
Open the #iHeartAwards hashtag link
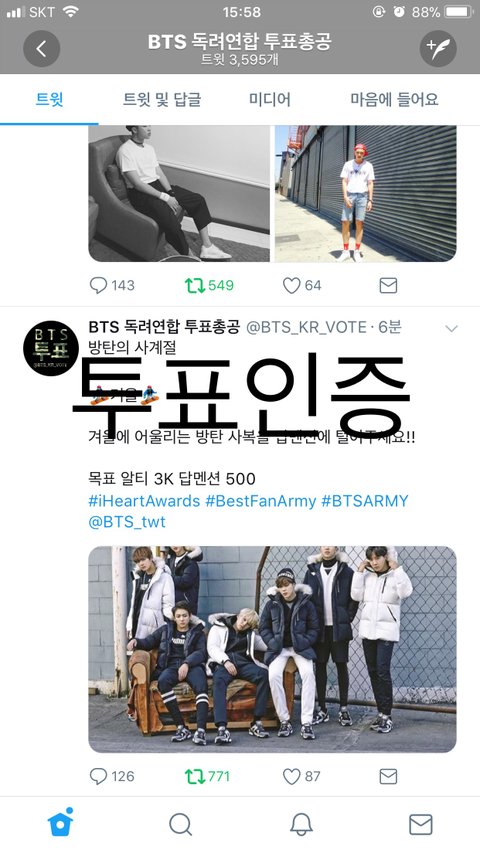click(144, 501)
